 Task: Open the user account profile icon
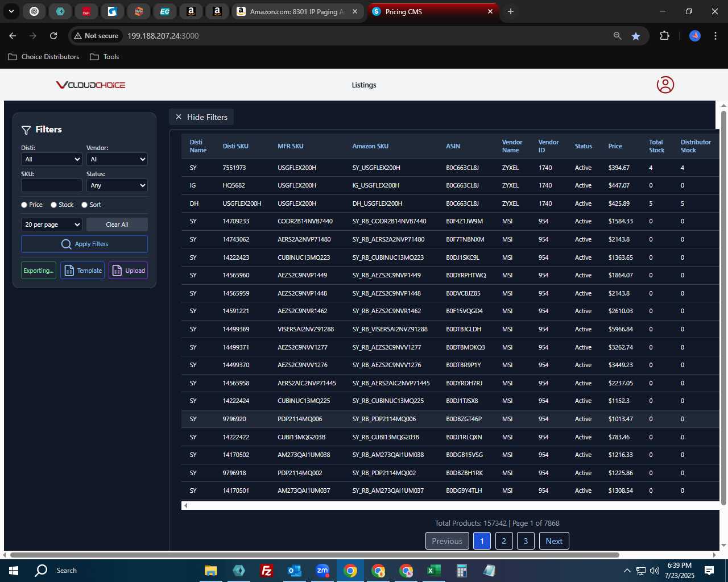(x=665, y=85)
